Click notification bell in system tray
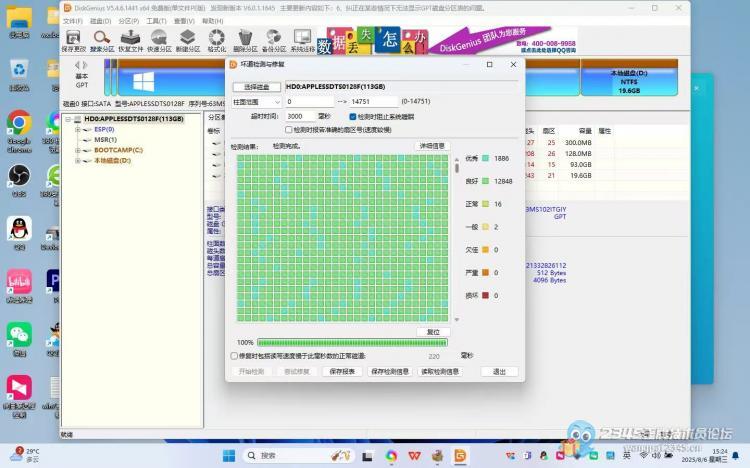 pyautogui.click(x=736, y=455)
